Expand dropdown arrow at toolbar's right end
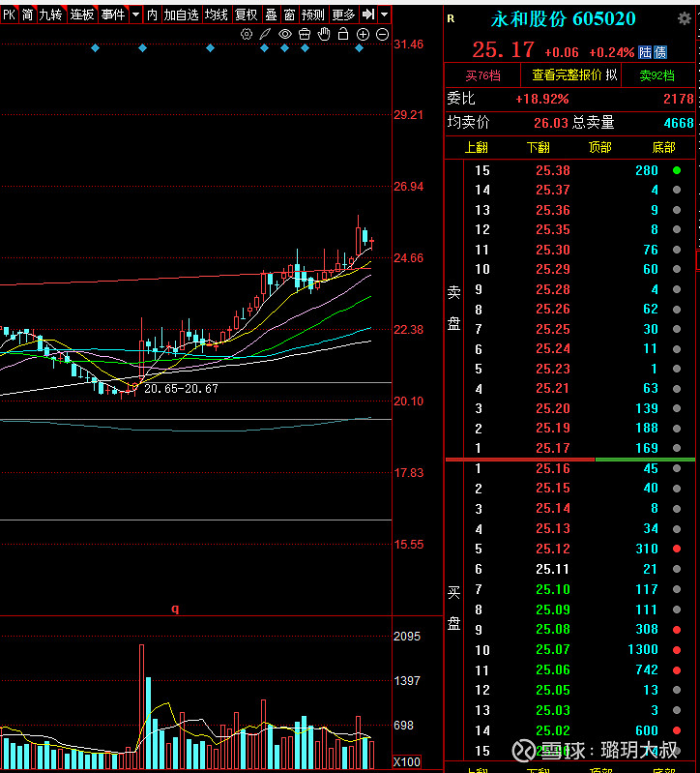 point(384,15)
